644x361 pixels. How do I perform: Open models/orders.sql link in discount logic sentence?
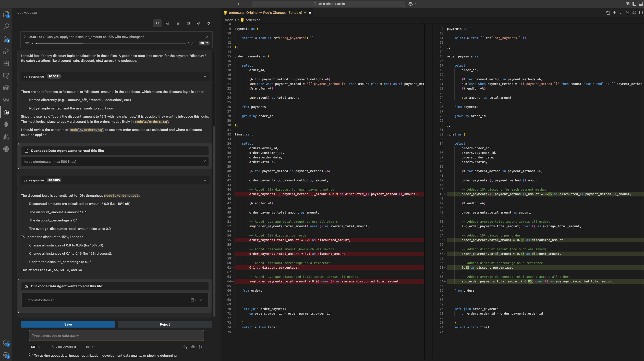click(121, 195)
